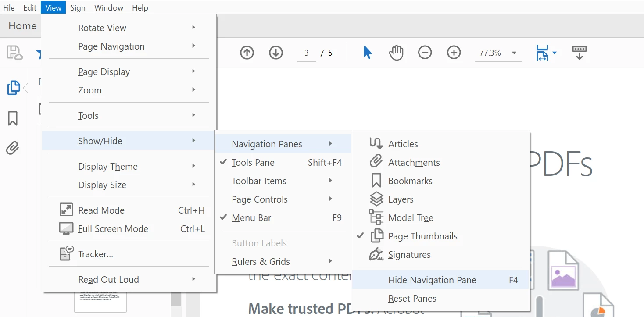Click the previous page up-arrow icon

(x=247, y=53)
